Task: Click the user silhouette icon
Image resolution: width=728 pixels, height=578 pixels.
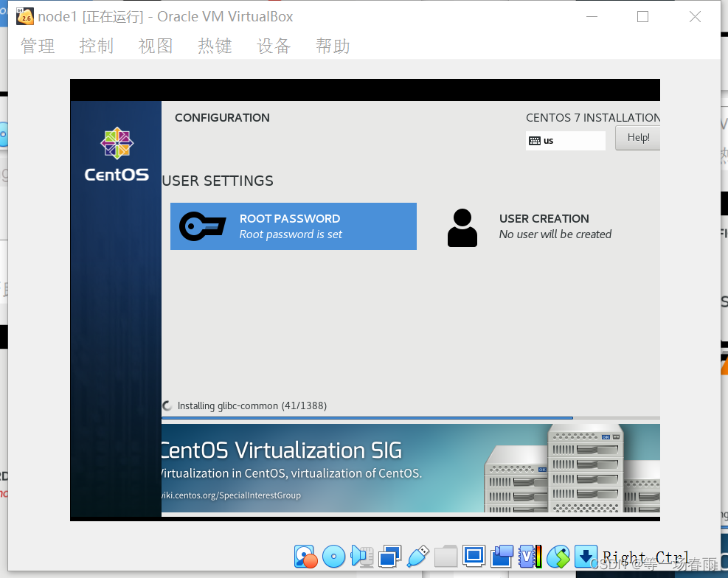Action: point(462,228)
